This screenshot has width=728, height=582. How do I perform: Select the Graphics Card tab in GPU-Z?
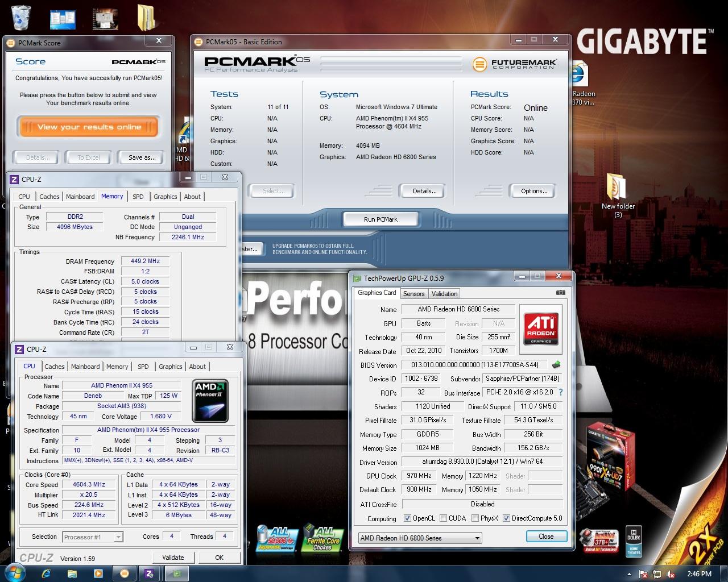tap(377, 293)
